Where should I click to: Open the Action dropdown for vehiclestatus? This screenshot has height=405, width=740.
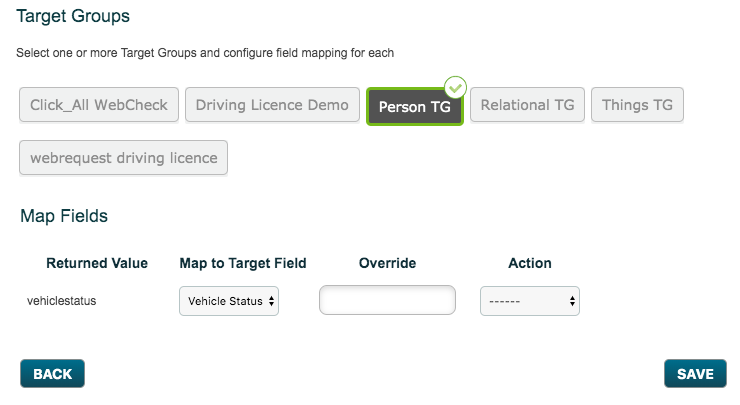pos(530,301)
